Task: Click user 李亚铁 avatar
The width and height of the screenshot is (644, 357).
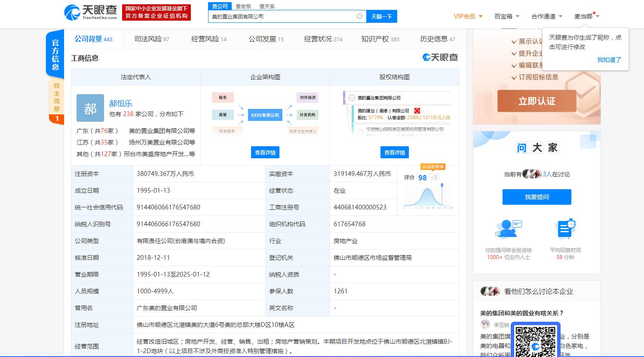Action: pyautogui.click(x=485, y=325)
